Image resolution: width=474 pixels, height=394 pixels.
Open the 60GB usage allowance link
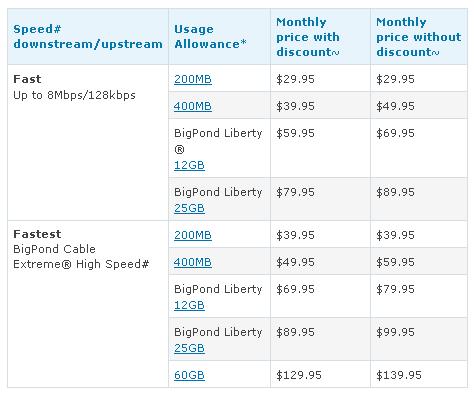click(189, 375)
